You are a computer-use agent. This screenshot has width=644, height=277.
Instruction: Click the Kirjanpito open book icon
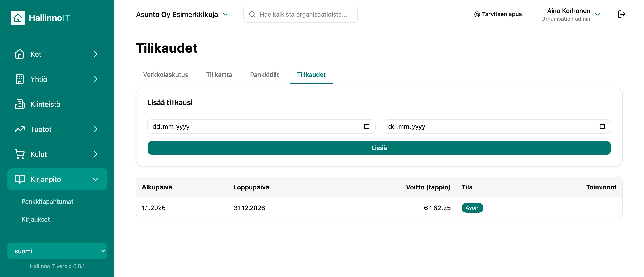pos(19,179)
